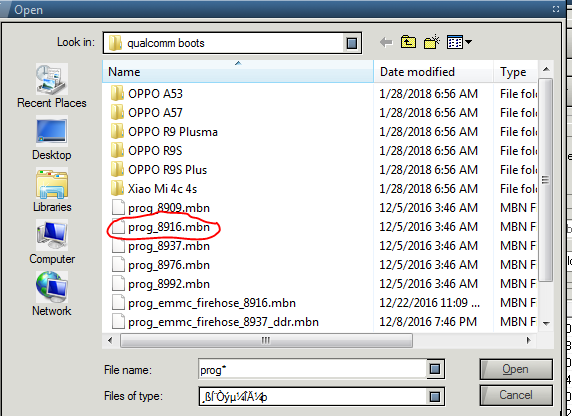Select the OPPO R9 Plusma folder
Image resolution: width=572 pixels, height=416 pixels.
coord(164,132)
